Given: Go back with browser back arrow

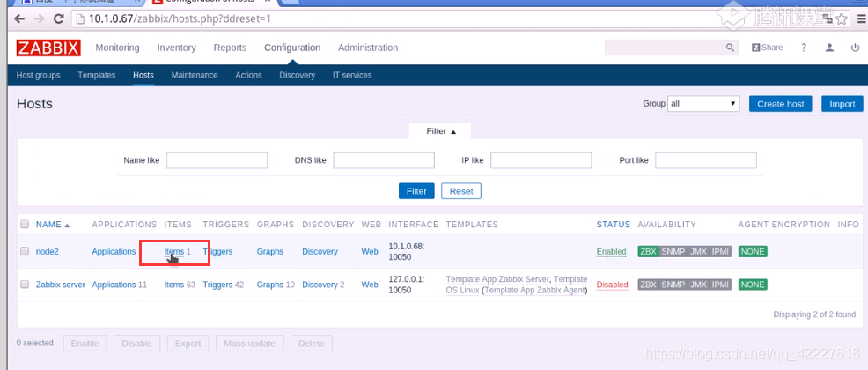Looking at the screenshot, I should point(20,18).
